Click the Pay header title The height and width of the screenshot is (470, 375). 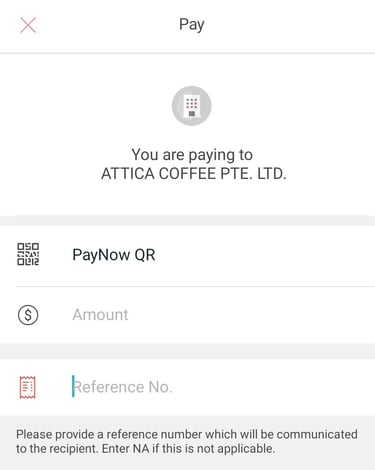point(192,25)
